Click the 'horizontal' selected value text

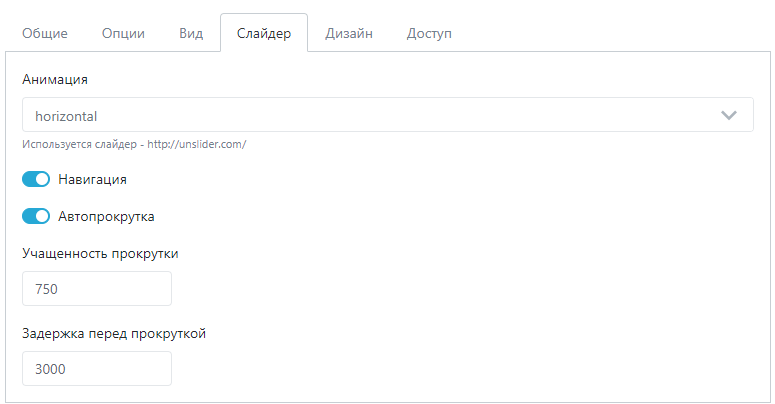pos(66,116)
